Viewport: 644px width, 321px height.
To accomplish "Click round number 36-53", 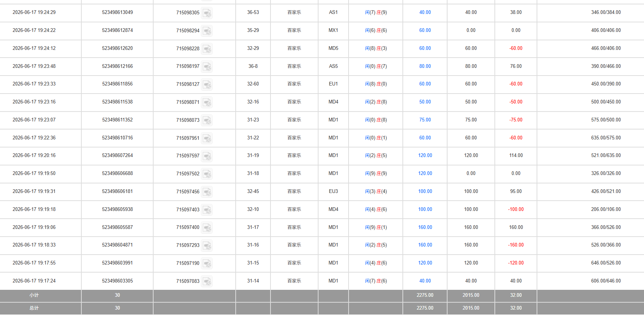I will pos(253,12).
